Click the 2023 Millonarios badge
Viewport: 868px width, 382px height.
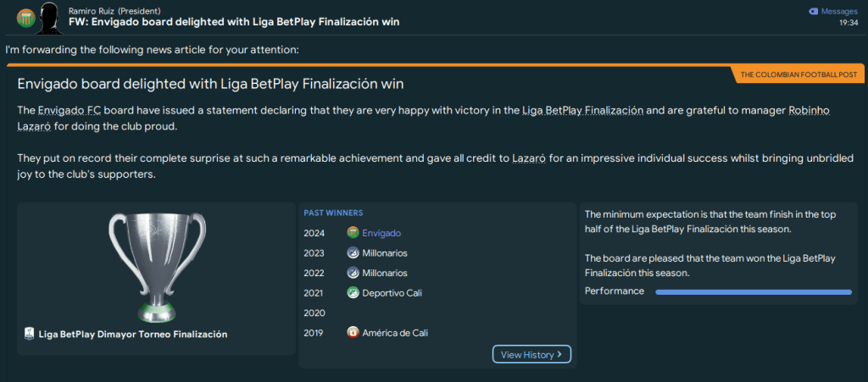pos(353,253)
